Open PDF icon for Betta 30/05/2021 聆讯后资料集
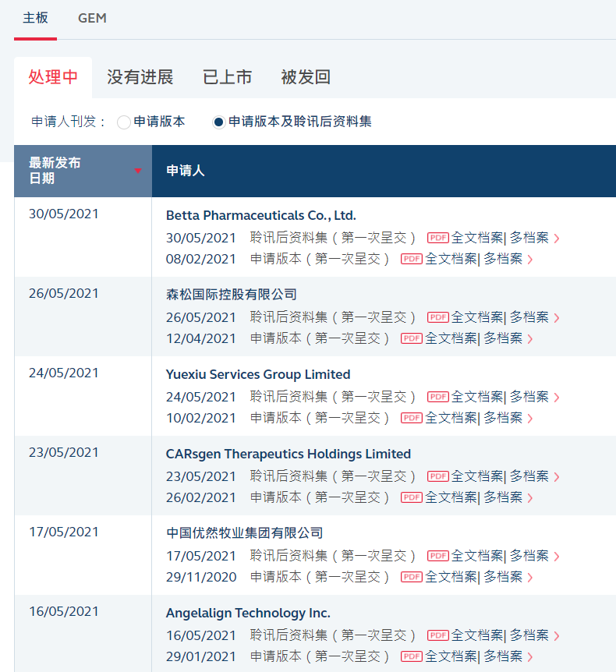Screen dimensions: 616x672 pyautogui.click(x=437, y=238)
